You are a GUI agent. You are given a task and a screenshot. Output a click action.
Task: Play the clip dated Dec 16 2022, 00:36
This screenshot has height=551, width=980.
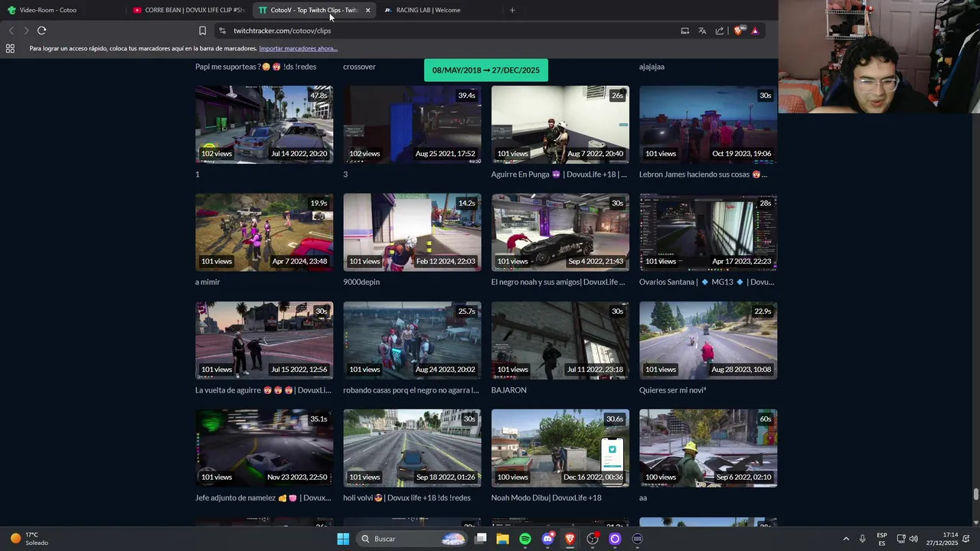(560, 448)
